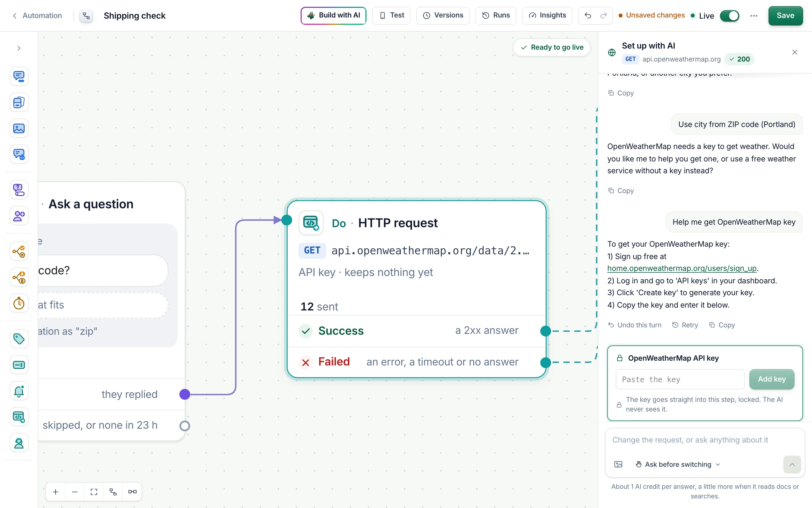Open the Ask before switching dropdown

[x=678, y=464]
